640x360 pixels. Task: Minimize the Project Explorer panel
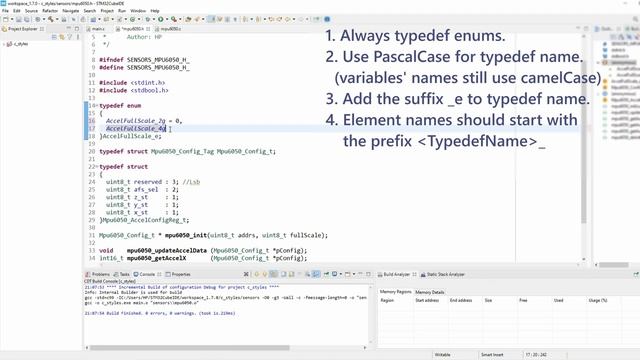69,29
